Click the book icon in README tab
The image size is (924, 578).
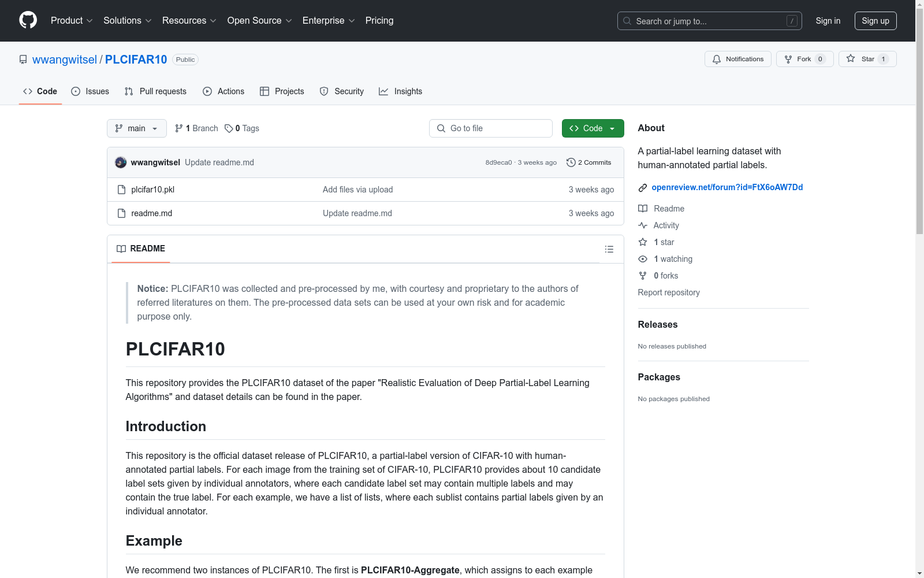coord(121,249)
